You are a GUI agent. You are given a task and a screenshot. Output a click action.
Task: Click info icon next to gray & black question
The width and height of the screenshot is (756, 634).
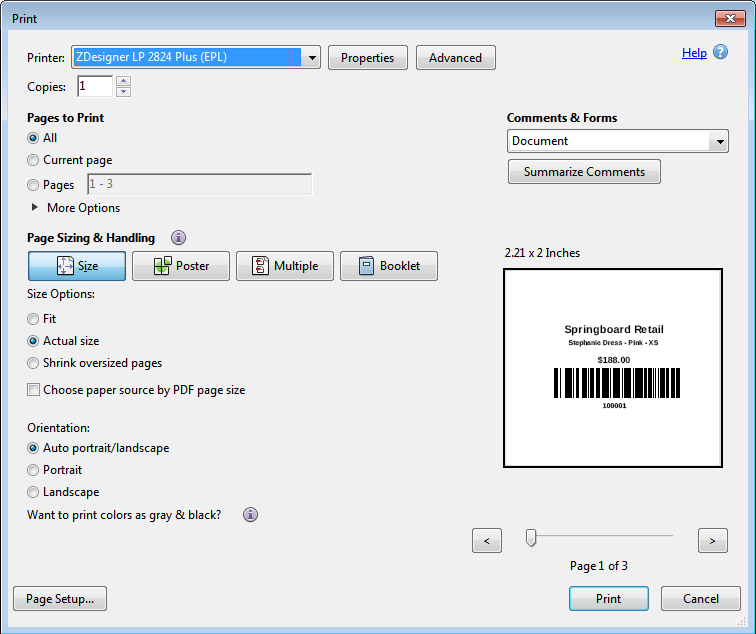click(251, 515)
